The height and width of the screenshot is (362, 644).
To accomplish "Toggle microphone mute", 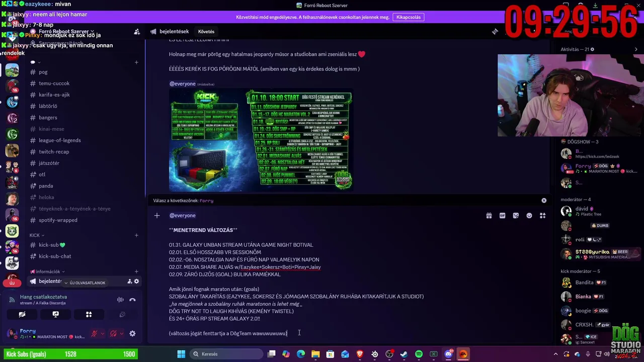I will tap(94, 333).
